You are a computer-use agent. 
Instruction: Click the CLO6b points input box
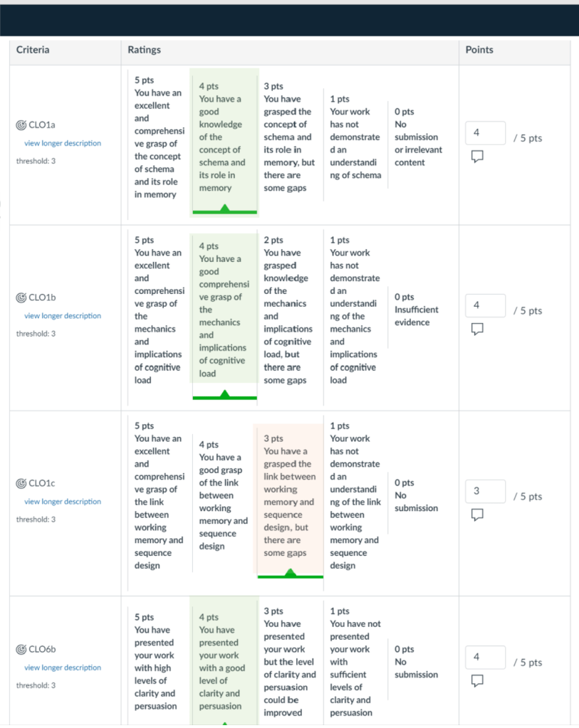(x=485, y=657)
